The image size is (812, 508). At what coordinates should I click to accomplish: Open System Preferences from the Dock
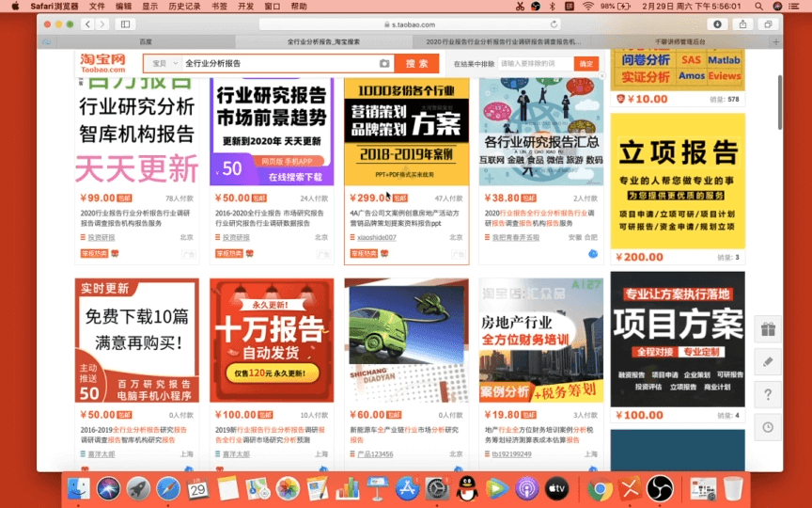(x=437, y=489)
